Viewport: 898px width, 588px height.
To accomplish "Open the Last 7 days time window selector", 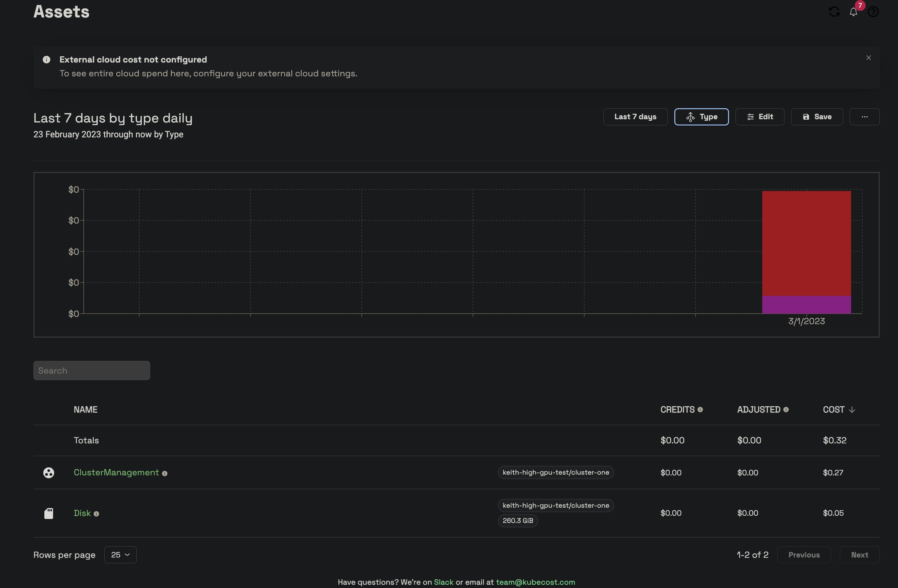I will (636, 117).
